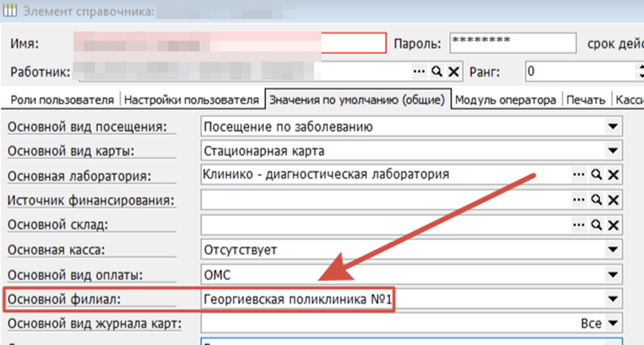Expand Основная касса dropdown
This screenshot has width=644, height=345.
[x=612, y=250]
